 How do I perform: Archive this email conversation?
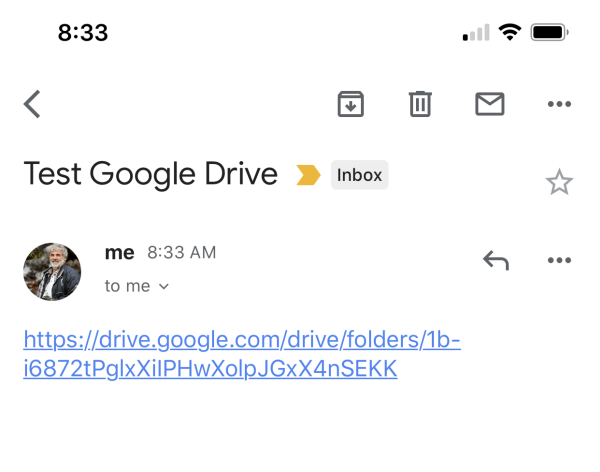tap(350, 104)
